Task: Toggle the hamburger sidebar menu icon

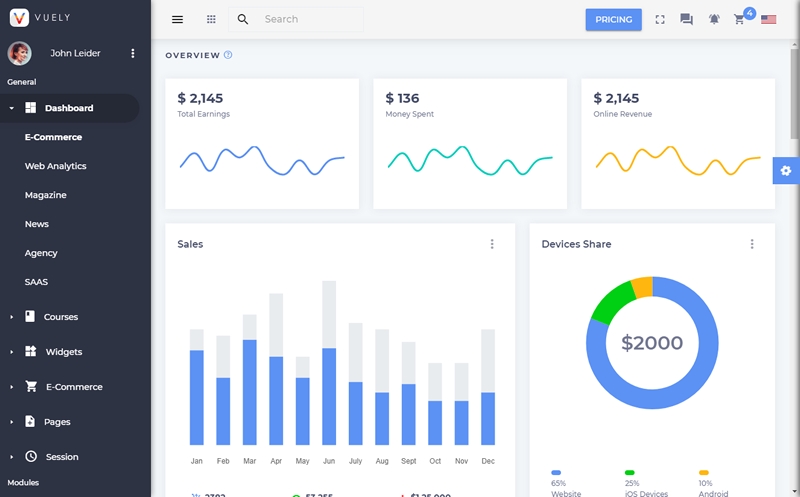Action: click(177, 19)
